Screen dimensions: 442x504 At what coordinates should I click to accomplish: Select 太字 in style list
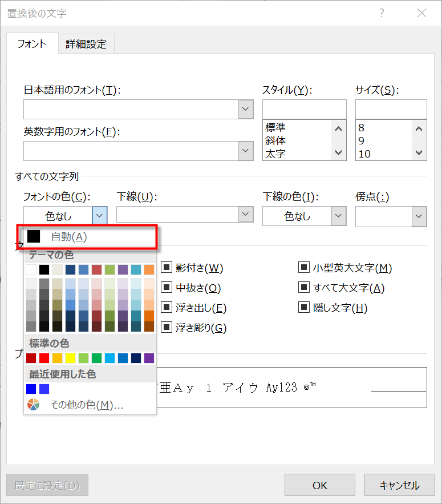(x=276, y=154)
